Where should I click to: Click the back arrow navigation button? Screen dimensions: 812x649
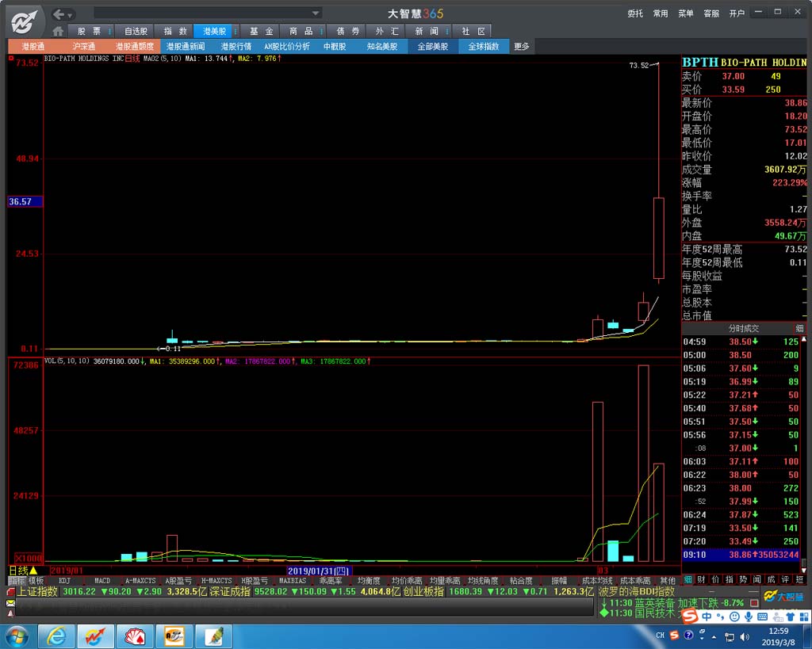pos(59,14)
